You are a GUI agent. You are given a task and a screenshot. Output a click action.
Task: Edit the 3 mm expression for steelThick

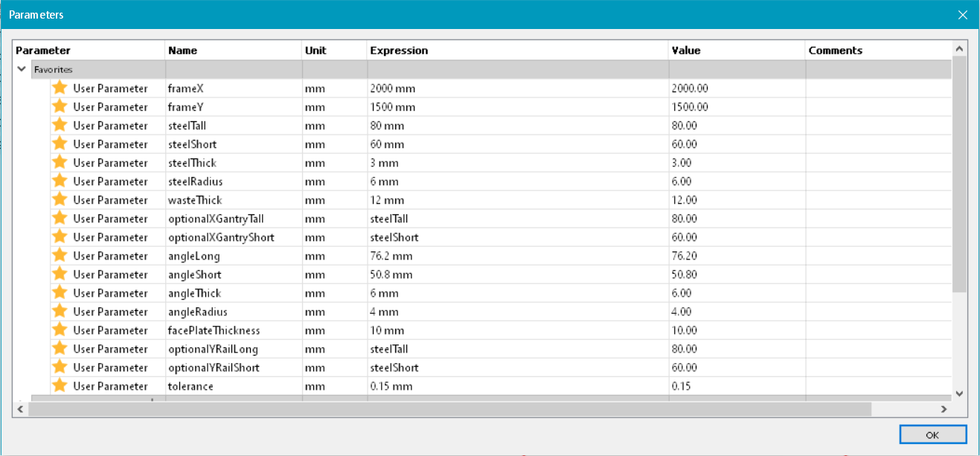point(518,162)
